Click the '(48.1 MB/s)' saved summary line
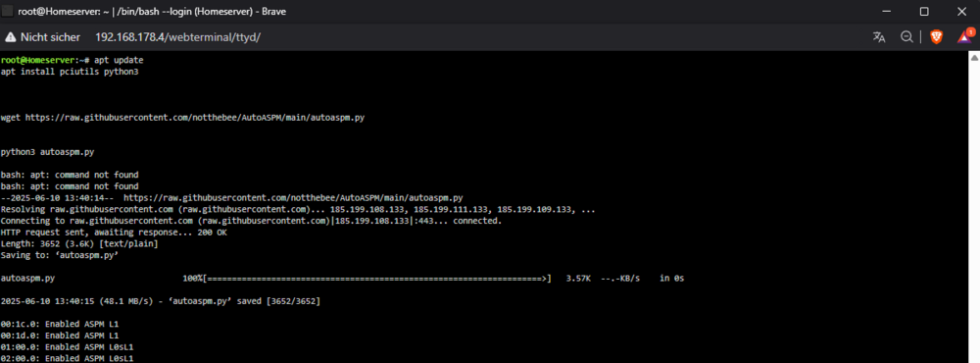 click(x=160, y=301)
